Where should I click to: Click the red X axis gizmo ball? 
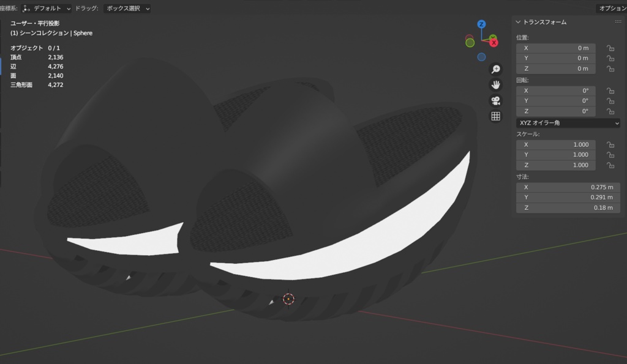coord(494,43)
